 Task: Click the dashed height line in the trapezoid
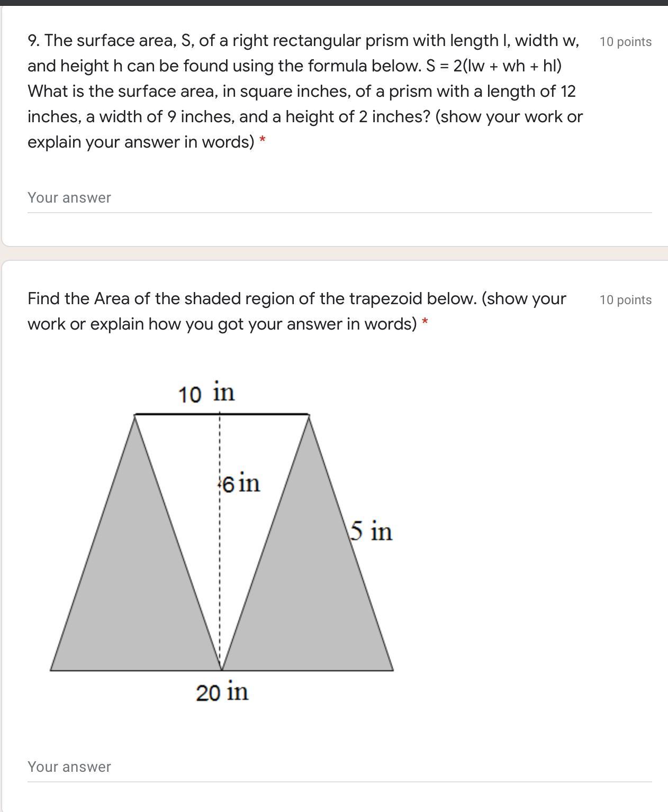[x=220, y=540]
